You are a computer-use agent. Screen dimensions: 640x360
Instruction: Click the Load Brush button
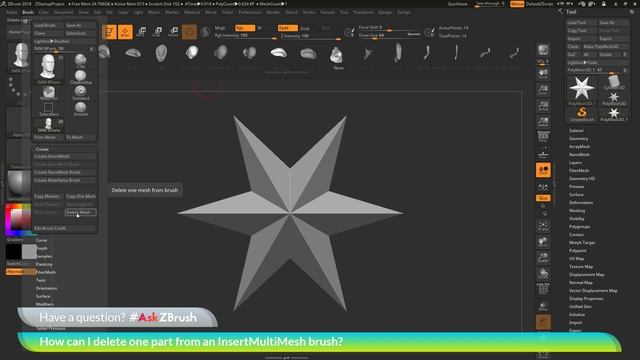(48, 25)
